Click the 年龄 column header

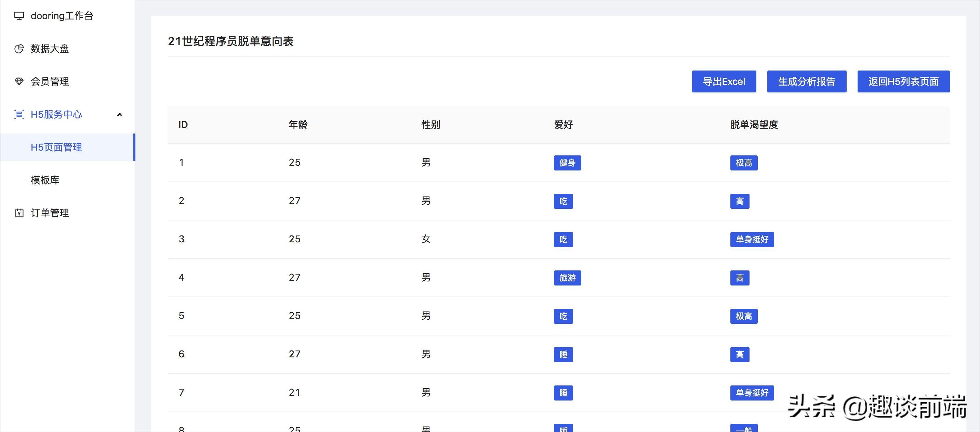pyautogui.click(x=298, y=125)
